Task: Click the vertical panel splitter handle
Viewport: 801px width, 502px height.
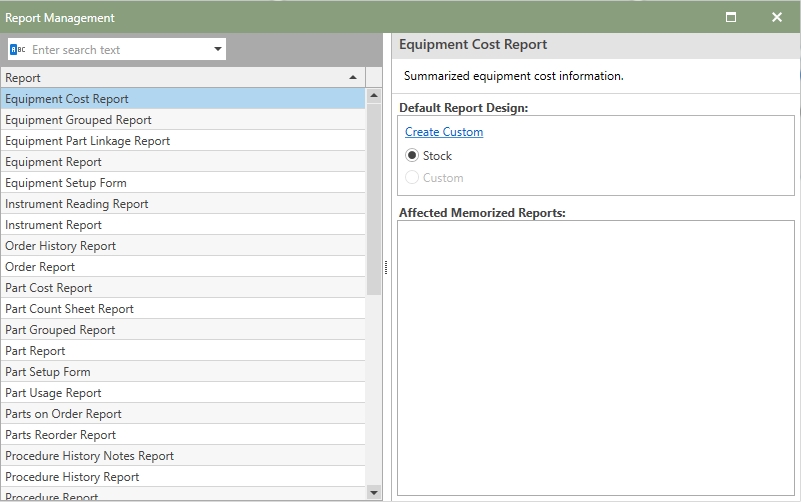Action: (386, 267)
